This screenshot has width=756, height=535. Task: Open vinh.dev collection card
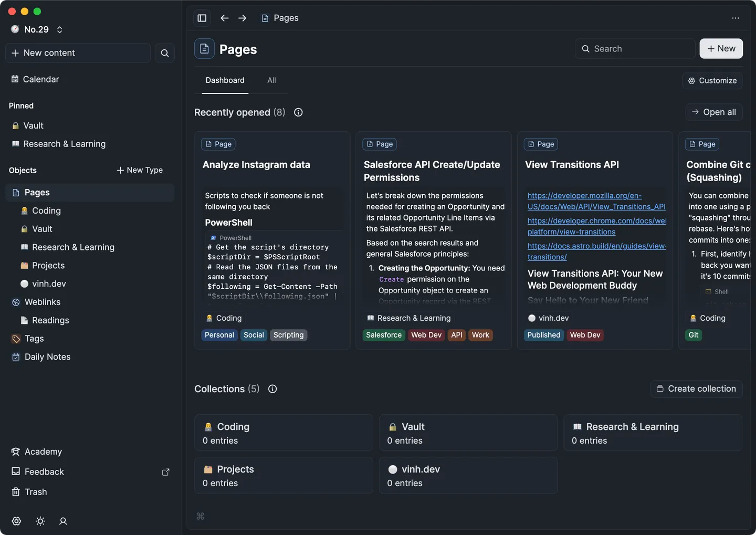pyautogui.click(x=468, y=476)
